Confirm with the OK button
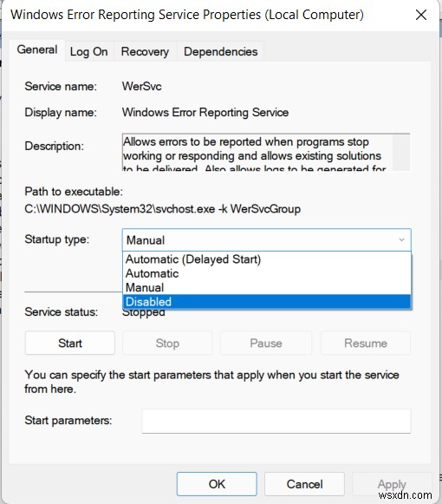The image size is (442, 504). (217, 484)
